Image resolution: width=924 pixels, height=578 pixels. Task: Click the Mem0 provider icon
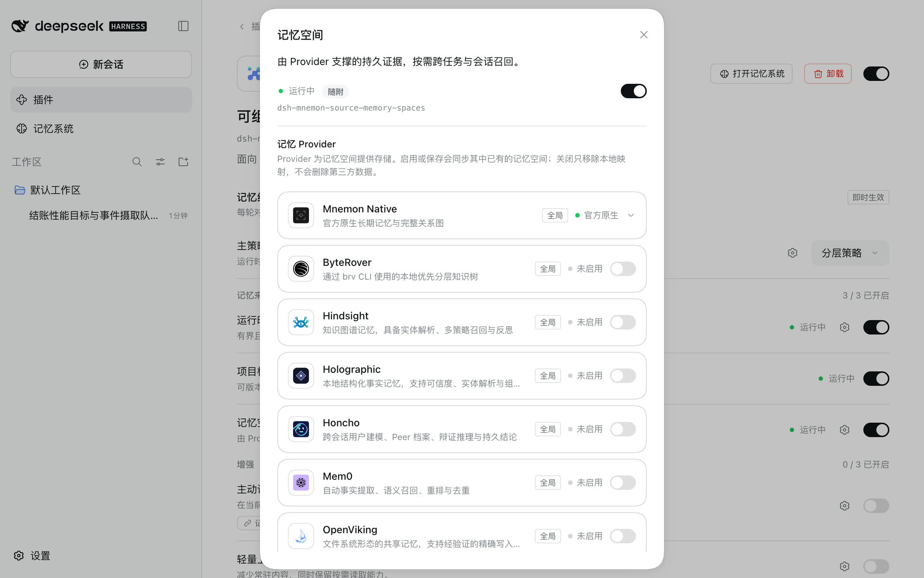coord(301,483)
